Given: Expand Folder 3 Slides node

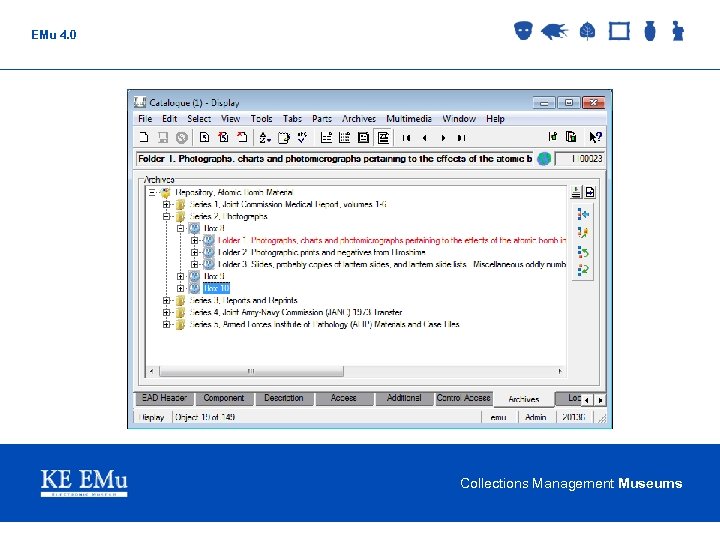Looking at the screenshot, I should tap(195, 264).
